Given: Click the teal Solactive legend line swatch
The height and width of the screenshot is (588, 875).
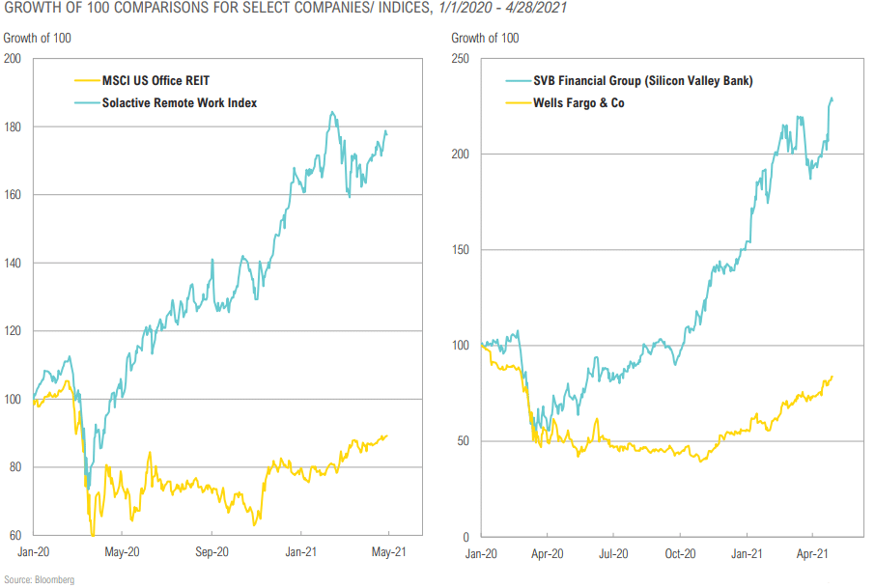Looking at the screenshot, I should (x=87, y=103).
